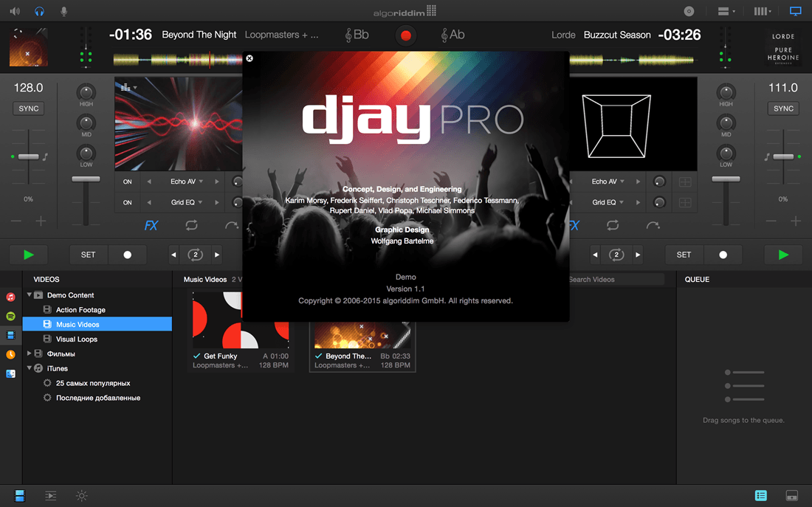Screen dimensions: 812x507
Task: Open the Spotify library source
Action: (10, 316)
